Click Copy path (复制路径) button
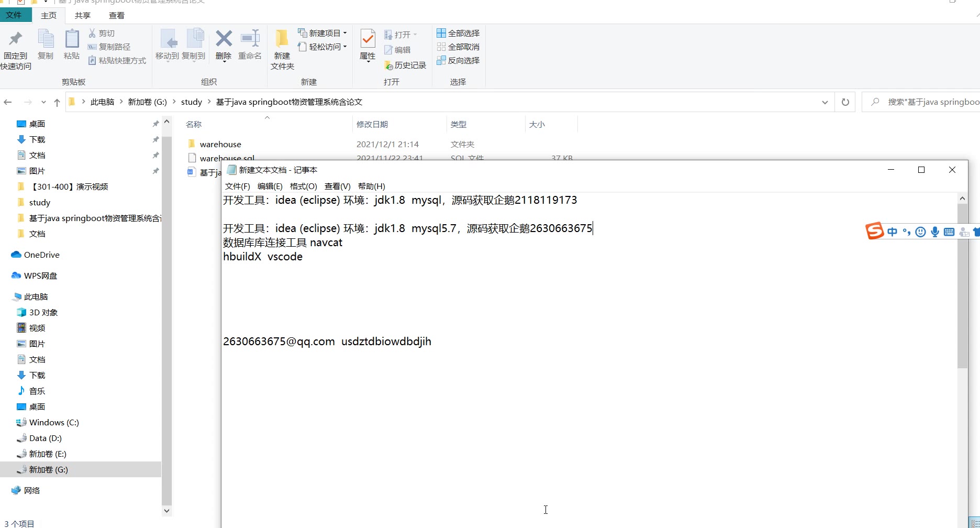This screenshot has height=528, width=980. (x=109, y=47)
